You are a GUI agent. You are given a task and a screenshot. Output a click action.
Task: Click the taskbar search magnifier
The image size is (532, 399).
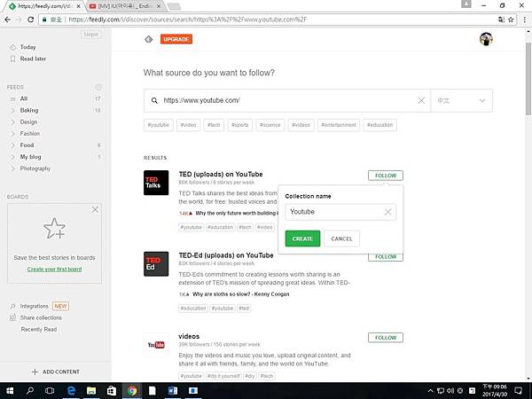30,391
